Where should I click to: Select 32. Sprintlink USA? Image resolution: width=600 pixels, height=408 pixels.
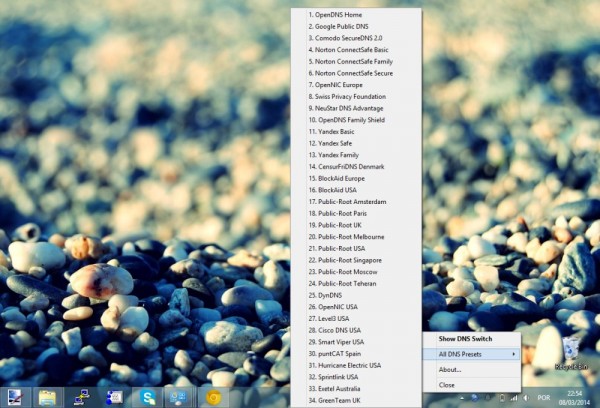(x=356, y=377)
